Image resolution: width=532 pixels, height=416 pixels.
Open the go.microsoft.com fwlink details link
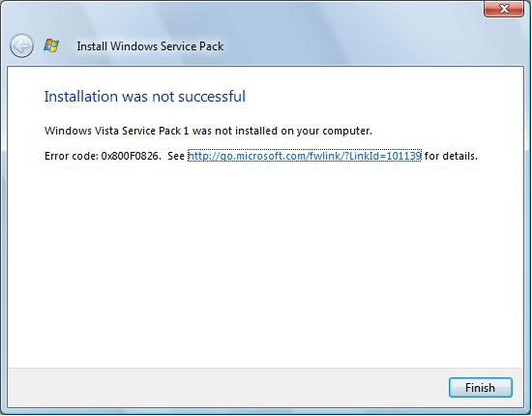305,156
